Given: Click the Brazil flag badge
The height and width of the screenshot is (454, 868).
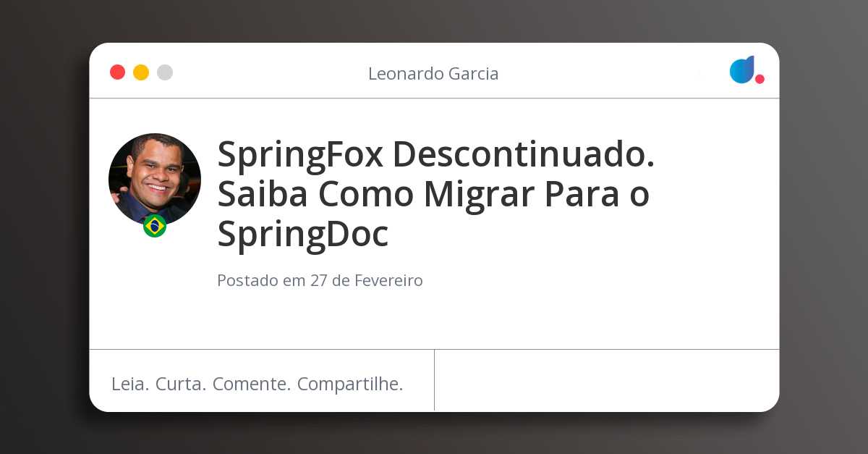Looking at the screenshot, I should (x=155, y=226).
